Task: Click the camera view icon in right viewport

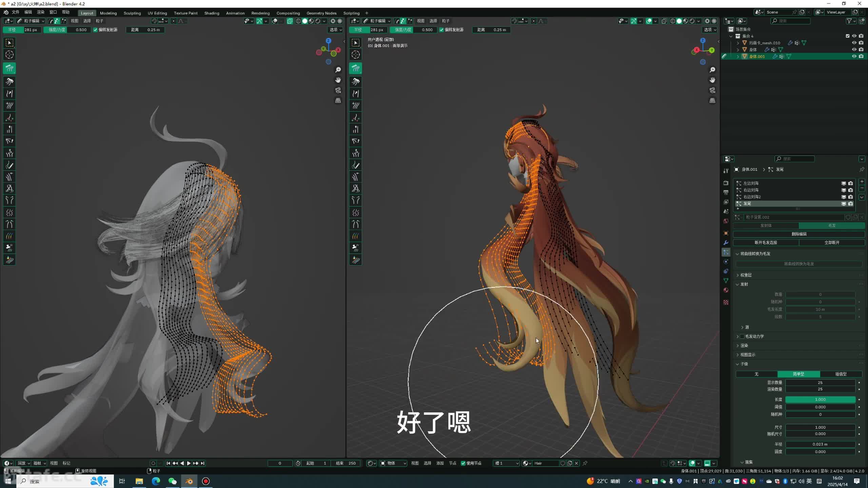Action: [712, 90]
